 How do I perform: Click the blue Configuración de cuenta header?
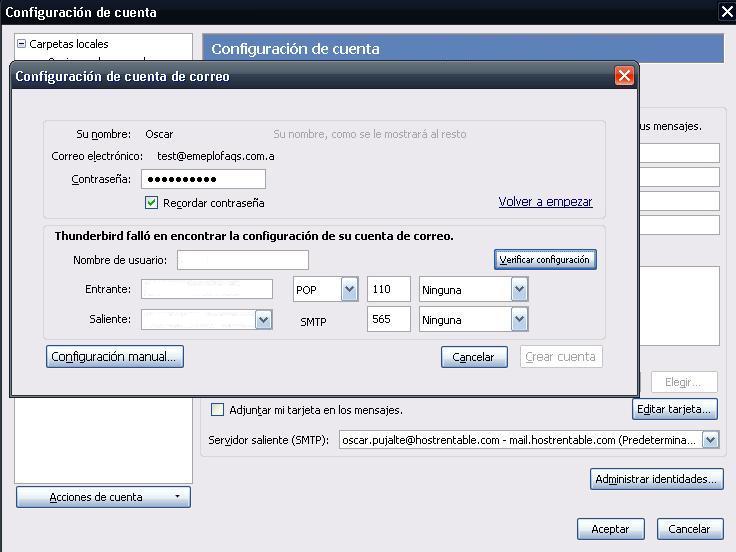[x=463, y=48]
